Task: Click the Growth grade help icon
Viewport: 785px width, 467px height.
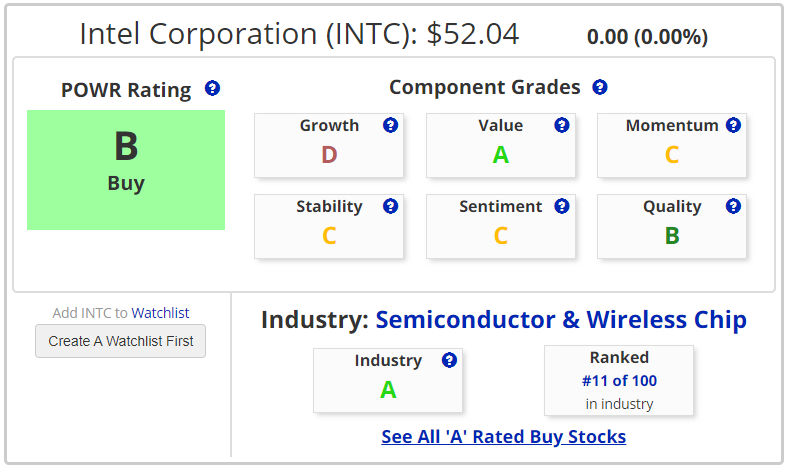Action: point(390,125)
